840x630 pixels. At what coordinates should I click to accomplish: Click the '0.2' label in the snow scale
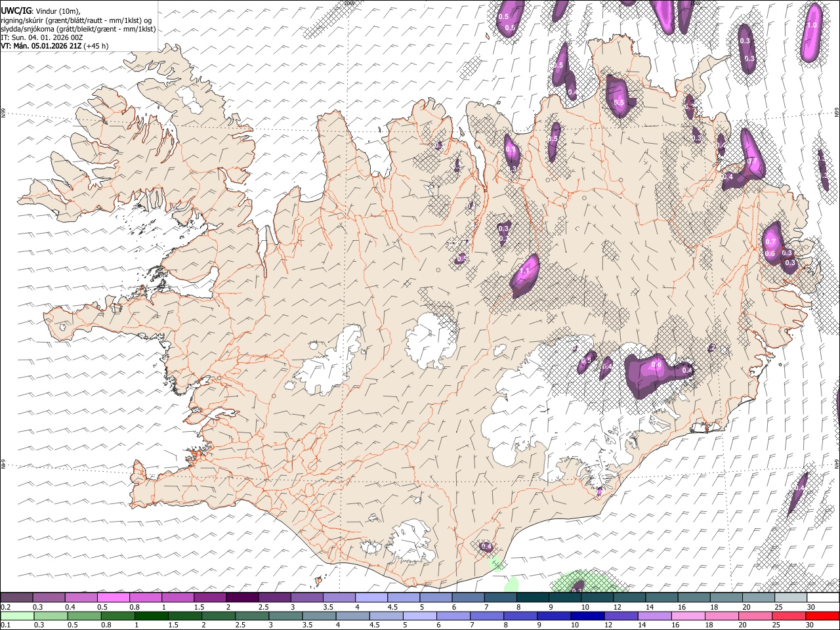tap(6, 607)
